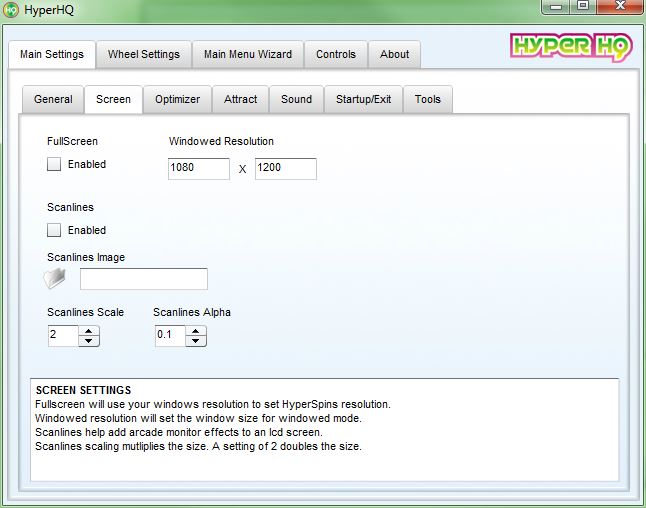Select the Sound sub-tab

point(296,100)
